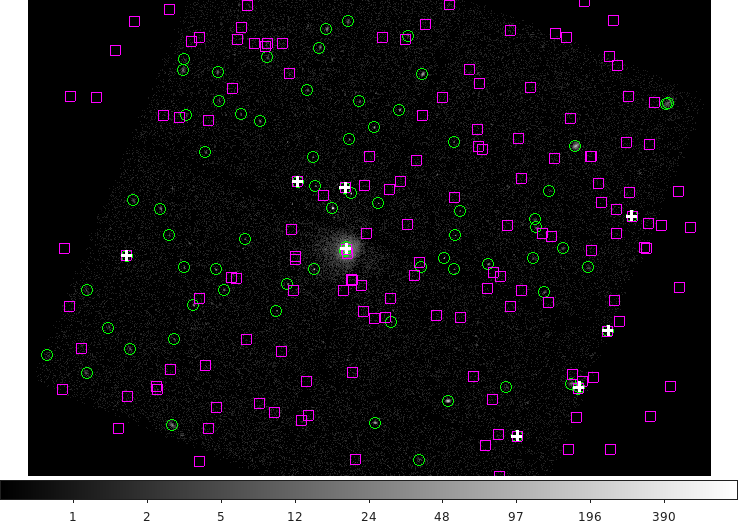The width and height of the screenshot is (738, 524).
Task: Select the green circle in the top-right corner
Action: (667, 103)
